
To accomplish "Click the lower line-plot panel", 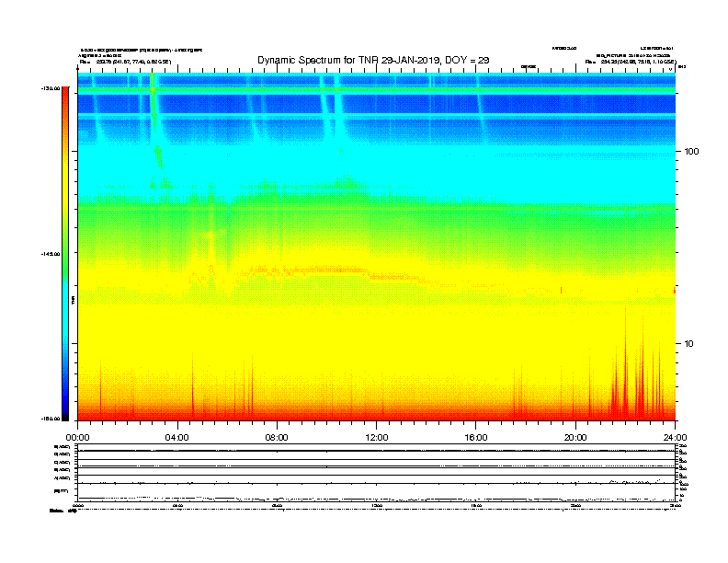I will (377, 473).
